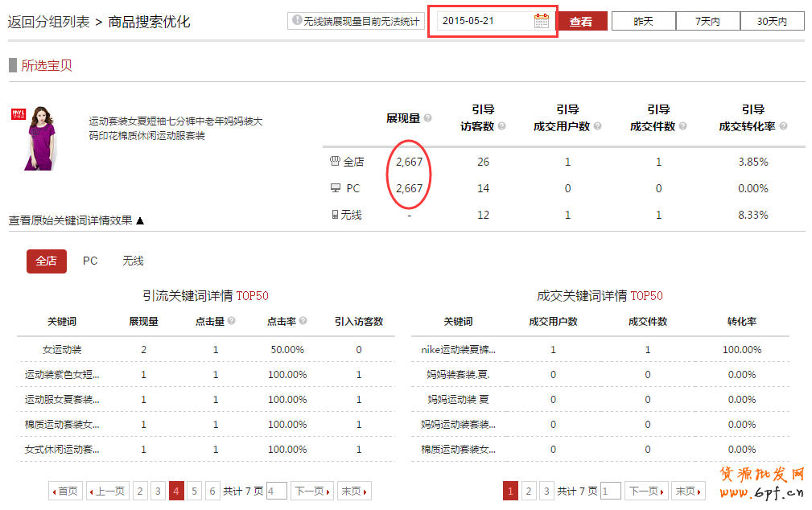
Task: Click help icon beside 点击量 column
Action: click(x=232, y=321)
